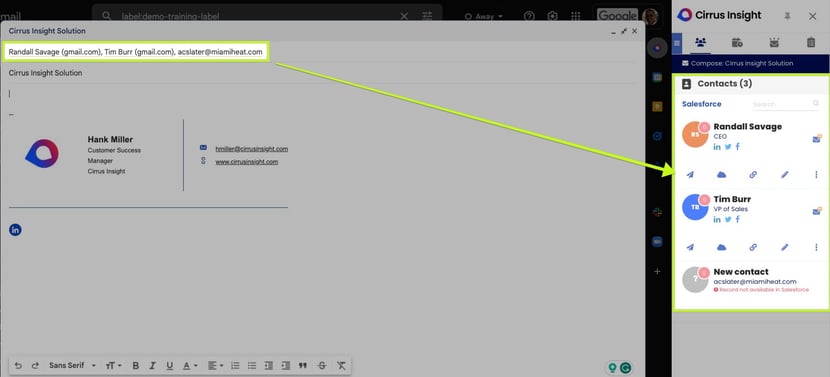Viewport: 830px width, 377px height.
Task: Click the hmiller@cirrusinsight.com email link
Action: coord(251,149)
